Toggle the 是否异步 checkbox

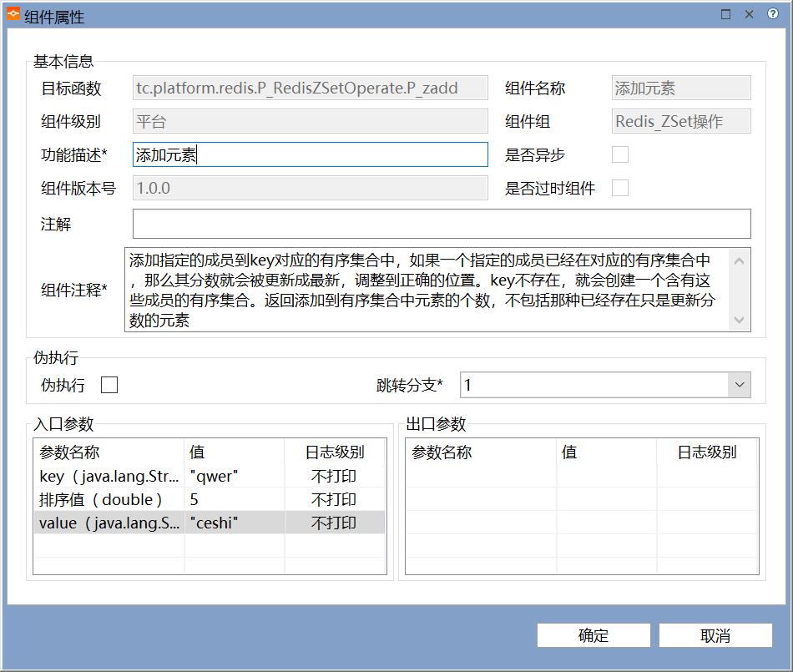click(x=620, y=154)
